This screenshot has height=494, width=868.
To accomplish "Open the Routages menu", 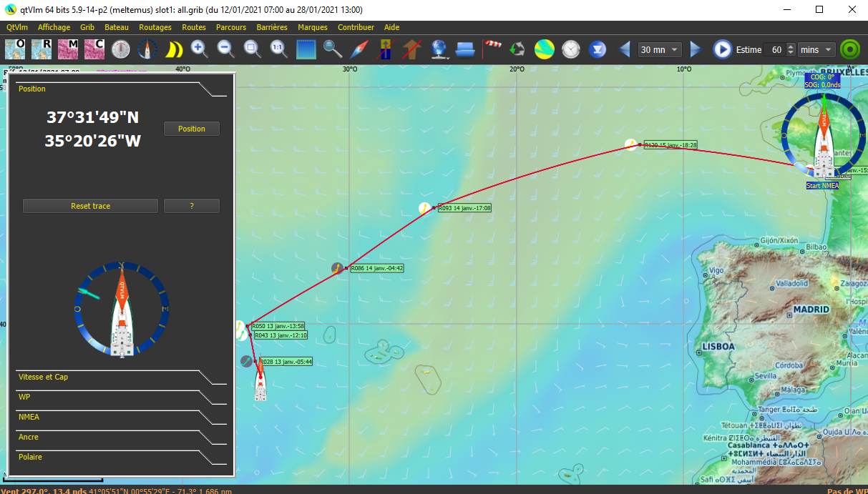I will (x=155, y=27).
